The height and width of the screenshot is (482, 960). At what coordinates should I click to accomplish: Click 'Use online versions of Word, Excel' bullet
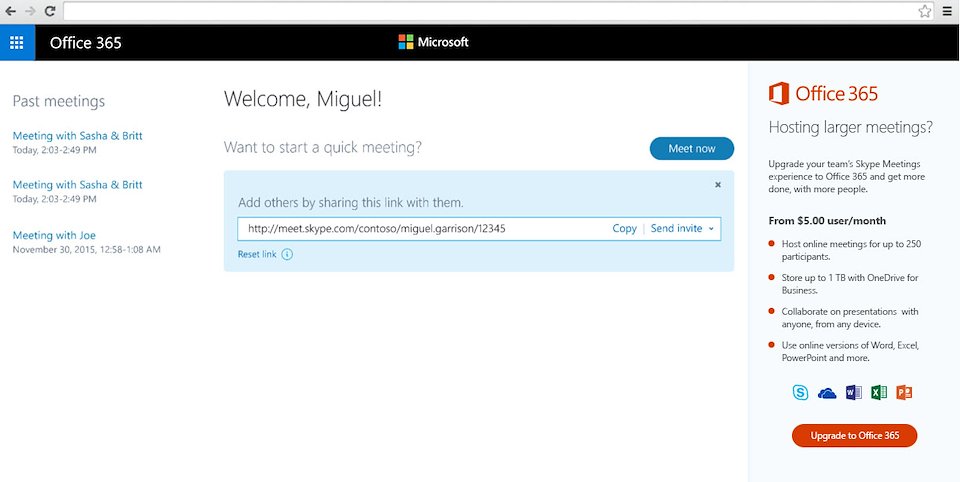point(850,352)
